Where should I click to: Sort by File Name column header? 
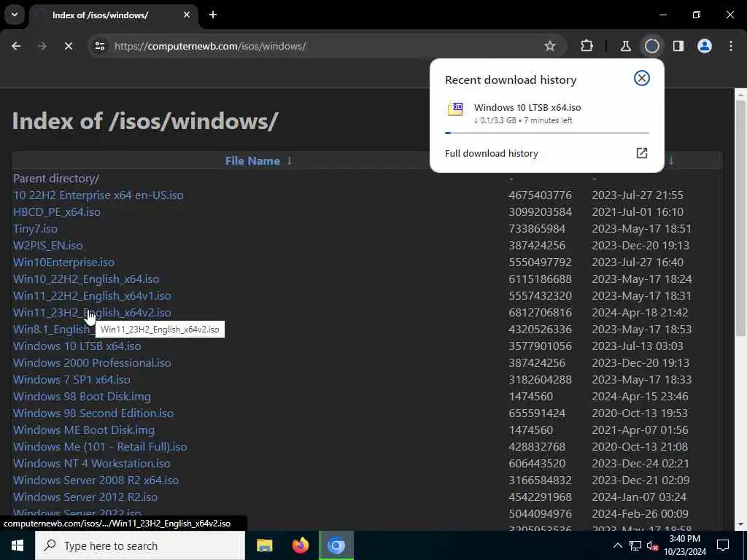[x=252, y=161]
